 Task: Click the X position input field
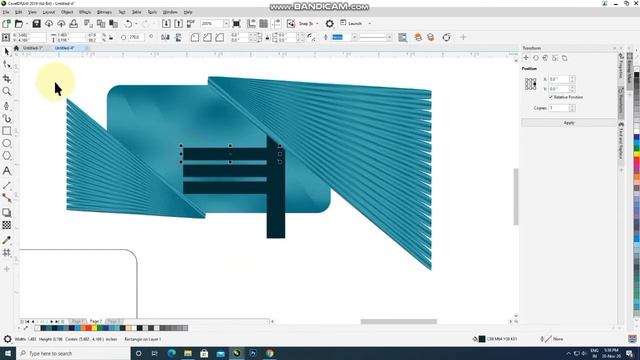click(x=559, y=79)
